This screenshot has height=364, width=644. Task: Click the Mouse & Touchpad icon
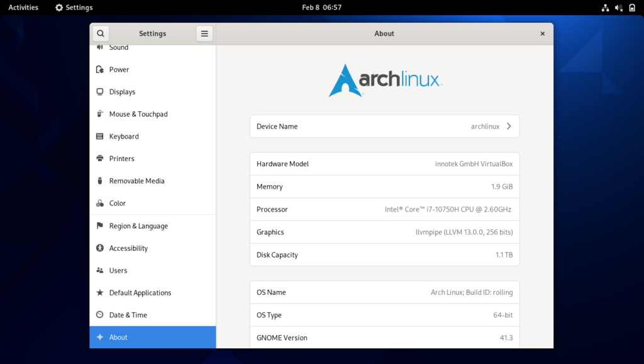pyautogui.click(x=100, y=114)
